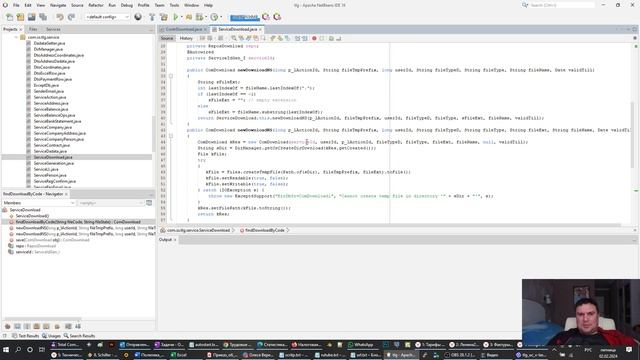640x360 pixels.
Task: Click the findDownloadByCode breadcrumb
Action: coord(264,230)
